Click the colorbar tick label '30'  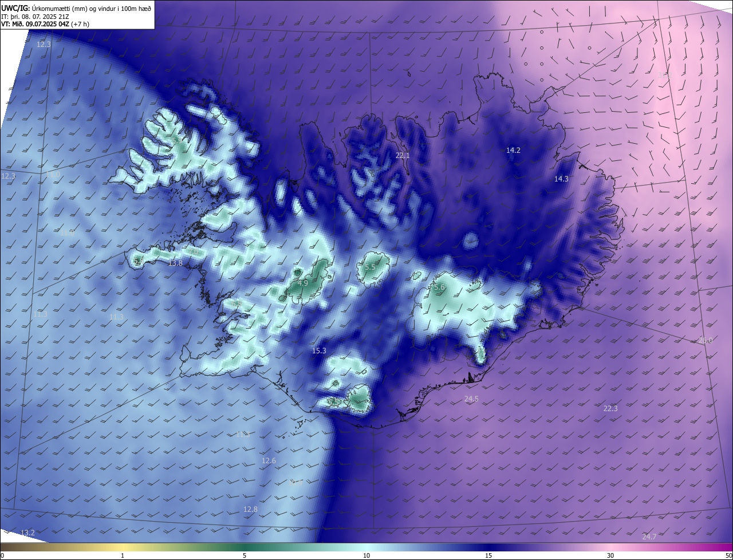(x=610, y=556)
